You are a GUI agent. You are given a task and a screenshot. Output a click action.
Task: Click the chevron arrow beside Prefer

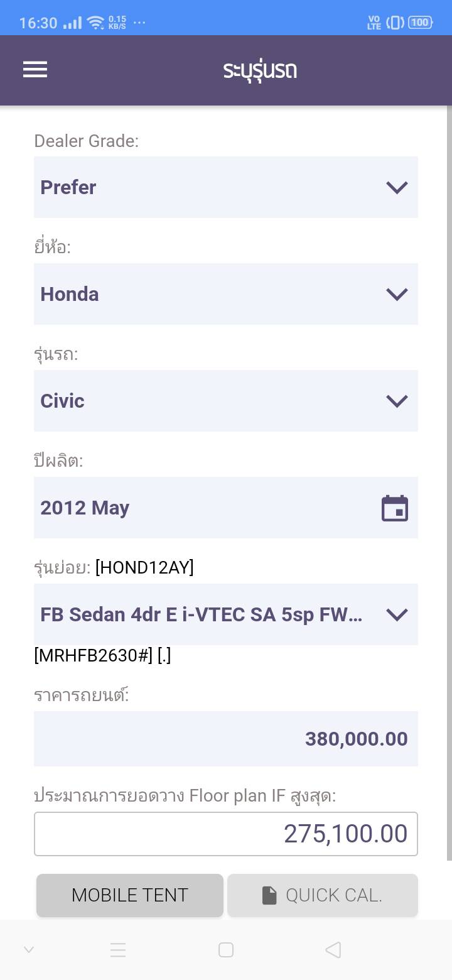pos(397,187)
